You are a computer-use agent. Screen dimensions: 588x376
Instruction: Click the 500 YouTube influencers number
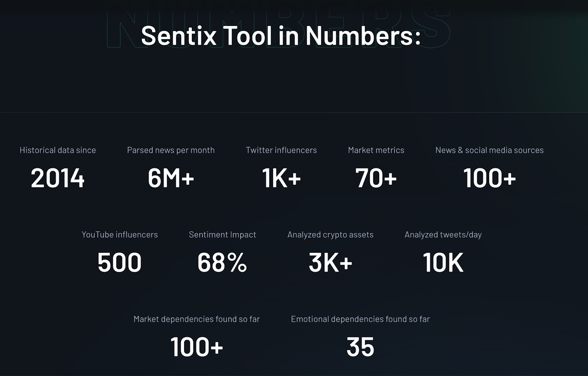coord(119,263)
